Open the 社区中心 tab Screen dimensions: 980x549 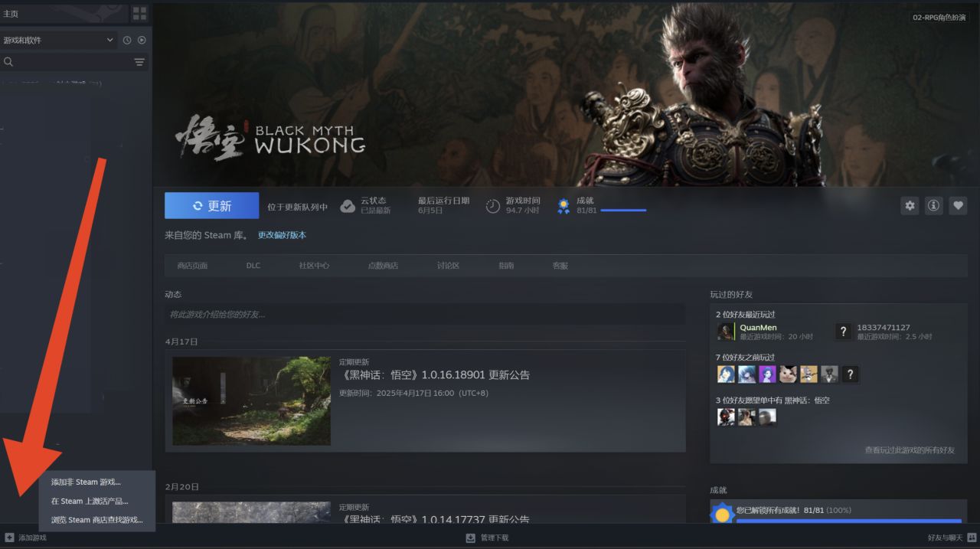click(x=314, y=266)
